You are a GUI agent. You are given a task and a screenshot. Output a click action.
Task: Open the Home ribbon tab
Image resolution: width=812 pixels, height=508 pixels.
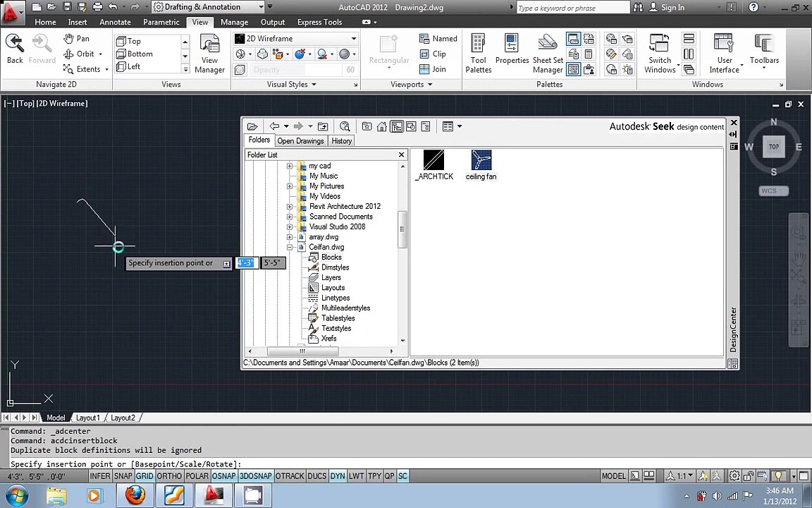[x=45, y=22]
